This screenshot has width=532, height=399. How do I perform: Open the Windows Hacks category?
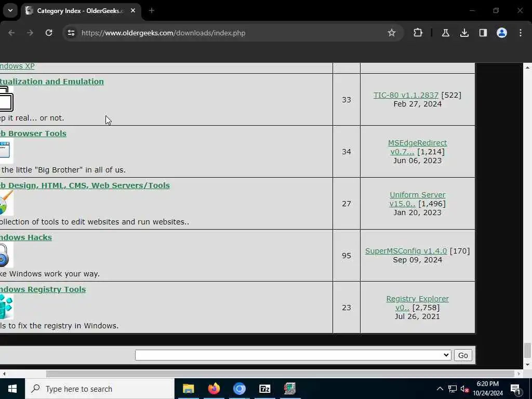26,237
